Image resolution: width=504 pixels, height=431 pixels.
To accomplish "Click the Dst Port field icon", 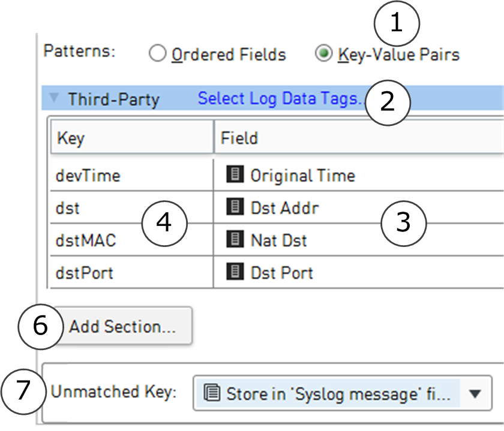I will point(235,272).
